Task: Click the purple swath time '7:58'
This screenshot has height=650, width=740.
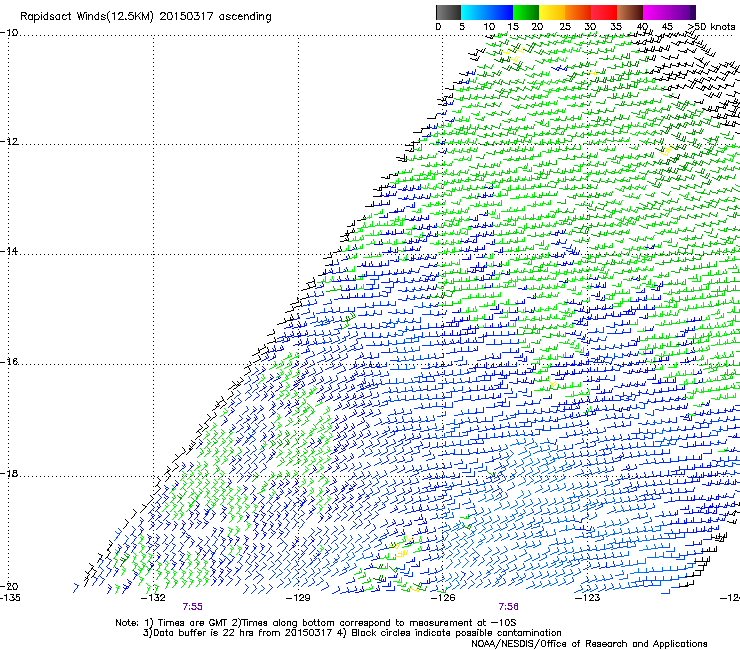Action: point(508,607)
